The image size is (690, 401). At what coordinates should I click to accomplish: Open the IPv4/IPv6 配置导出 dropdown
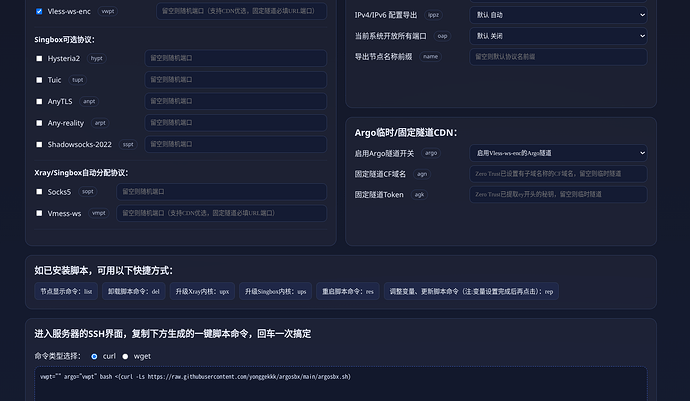[558, 15]
